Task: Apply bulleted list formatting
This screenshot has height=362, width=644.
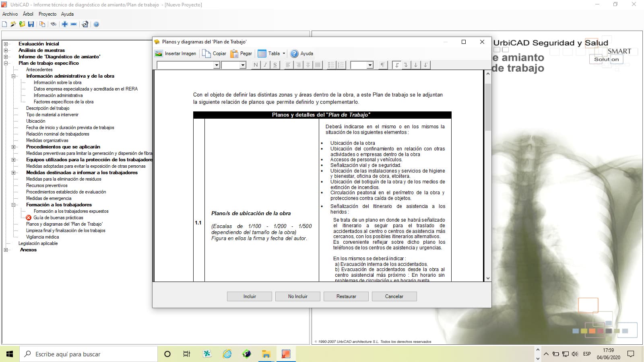Action: point(331,65)
